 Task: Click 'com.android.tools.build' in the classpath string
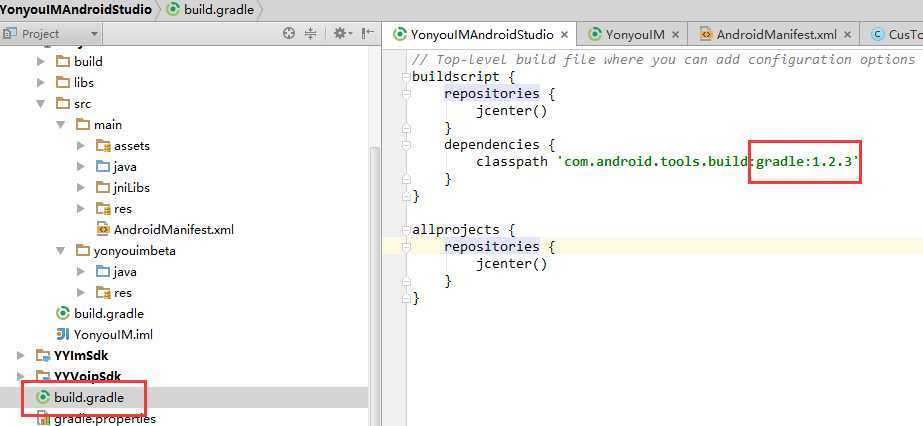click(655, 161)
